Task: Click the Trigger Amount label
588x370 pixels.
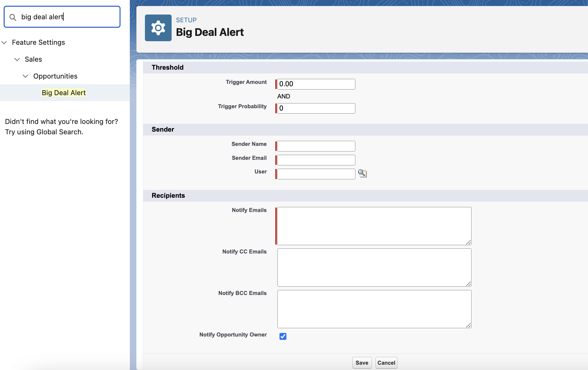Action: point(246,82)
